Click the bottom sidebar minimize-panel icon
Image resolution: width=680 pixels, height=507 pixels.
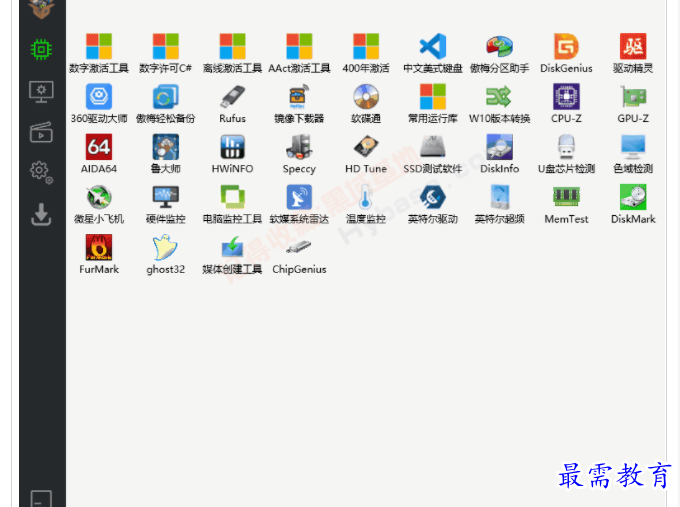[x=41, y=499]
